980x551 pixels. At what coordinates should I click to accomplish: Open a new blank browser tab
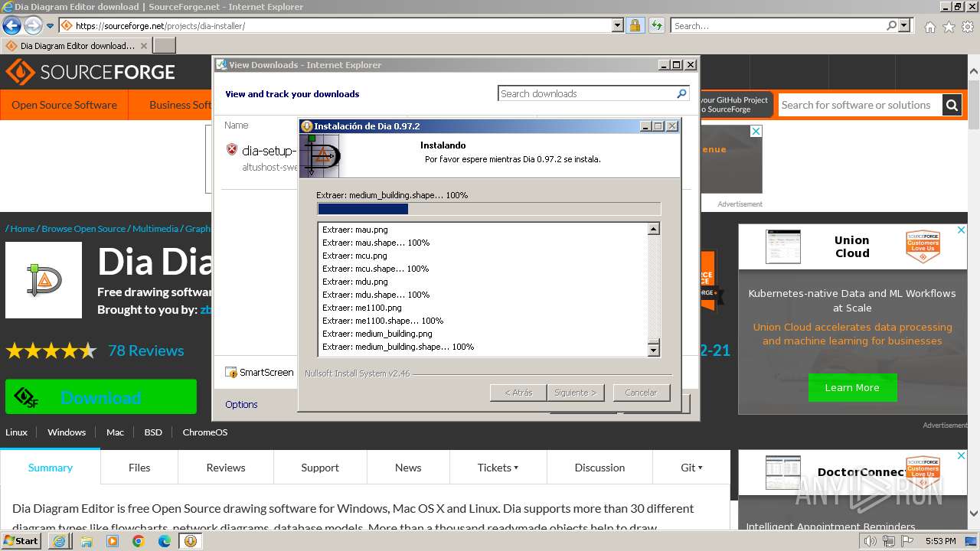[x=165, y=45]
